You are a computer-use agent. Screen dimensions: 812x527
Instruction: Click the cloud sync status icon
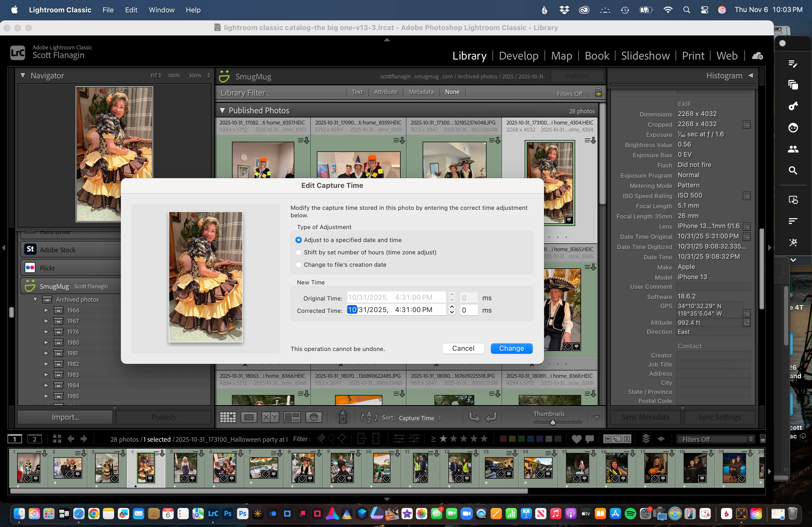click(x=757, y=56)
